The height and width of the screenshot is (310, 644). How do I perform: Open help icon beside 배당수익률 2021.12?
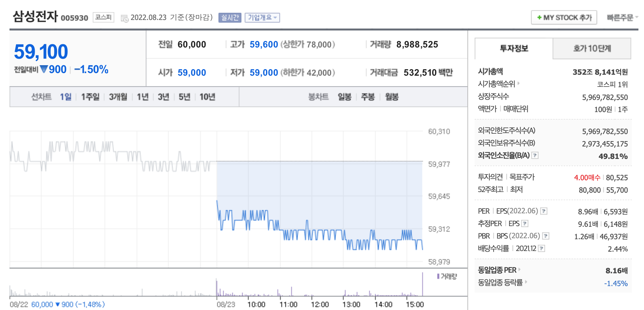pyautogui.click(x=542, y=248)
